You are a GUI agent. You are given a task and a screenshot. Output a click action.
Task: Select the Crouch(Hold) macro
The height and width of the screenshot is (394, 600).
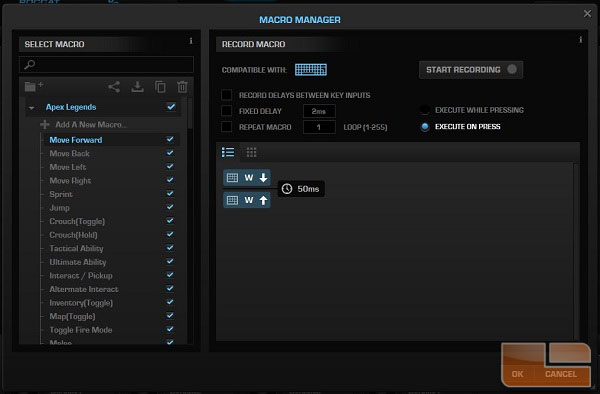click(x=73, y=235)
